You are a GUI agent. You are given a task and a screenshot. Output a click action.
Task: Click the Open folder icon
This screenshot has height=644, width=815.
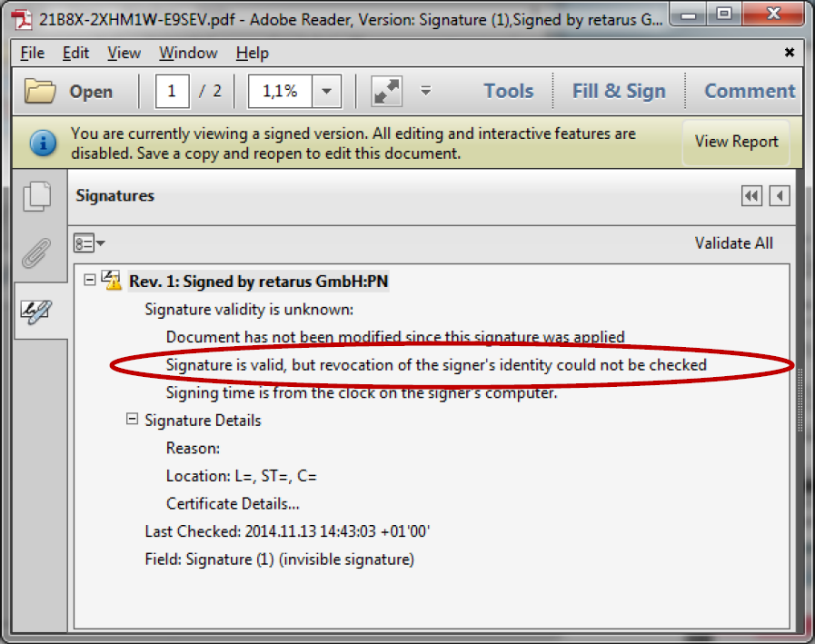tap(40, 91)
